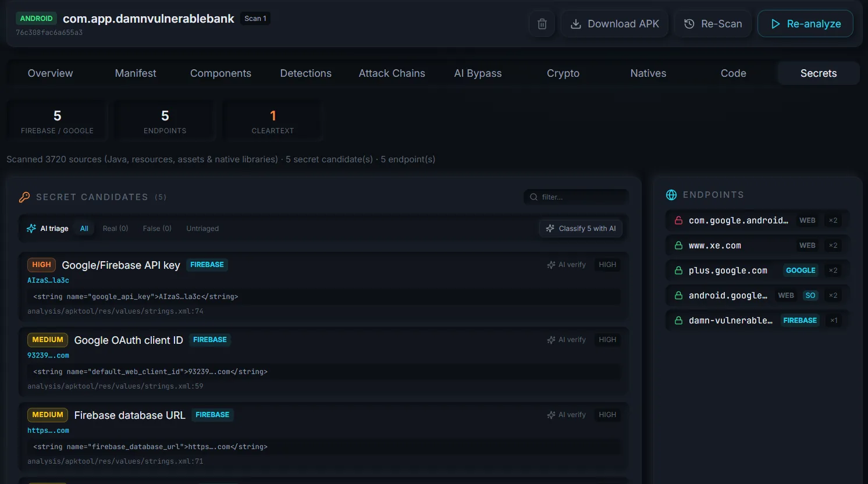
Task: Run AI verify on Google/Firebase API key
Action: [567, 265]
